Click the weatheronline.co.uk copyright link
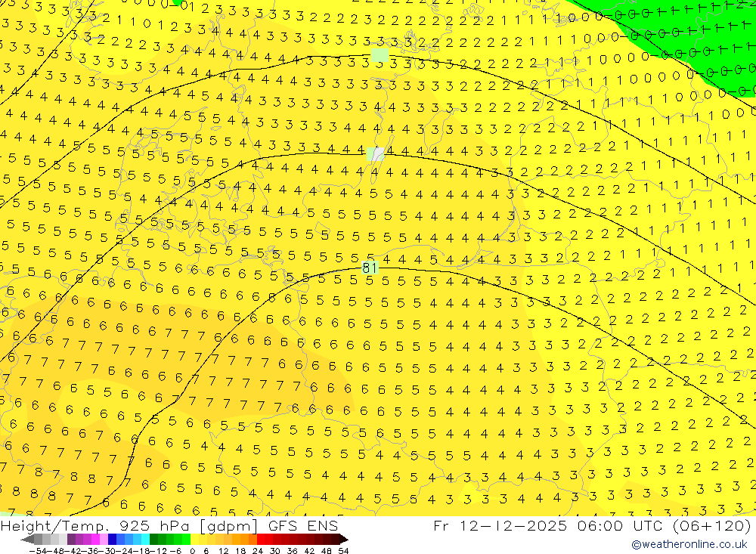This screenshot has height=554, width=756. pyautogui.click(x=689, y=544)
